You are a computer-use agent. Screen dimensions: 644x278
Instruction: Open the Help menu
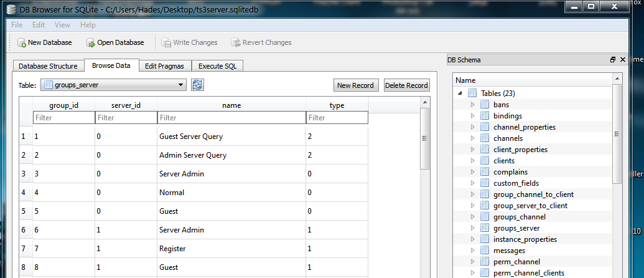[x=88, y=25]
